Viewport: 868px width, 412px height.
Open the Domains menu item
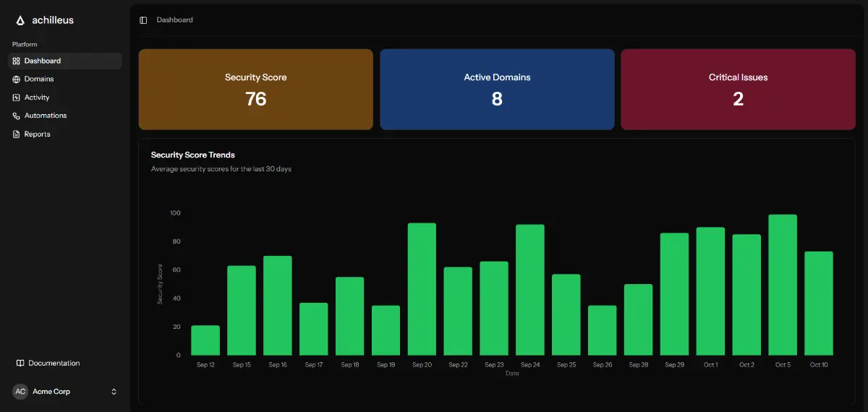click(39, 80)
